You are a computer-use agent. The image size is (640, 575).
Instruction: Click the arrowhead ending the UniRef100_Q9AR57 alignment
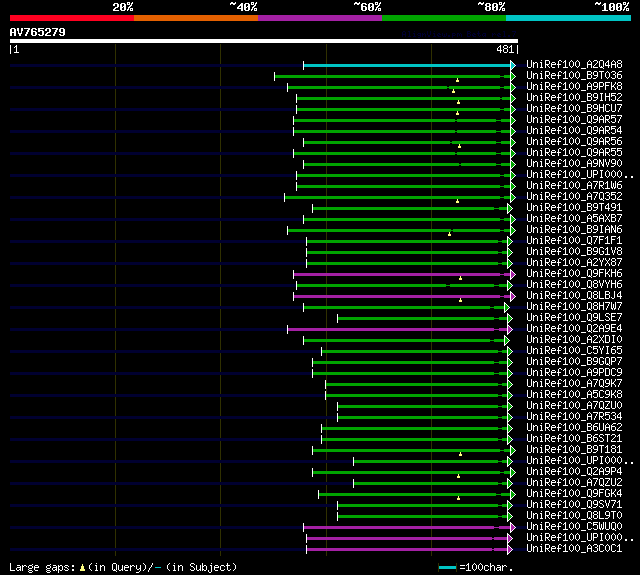pos(513,120)
